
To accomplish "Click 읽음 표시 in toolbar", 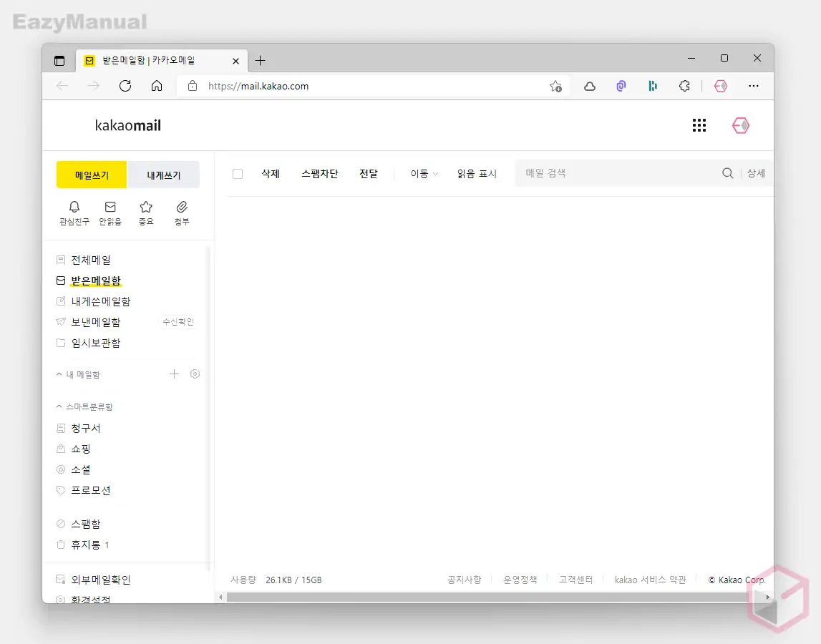I will (477, 174).
